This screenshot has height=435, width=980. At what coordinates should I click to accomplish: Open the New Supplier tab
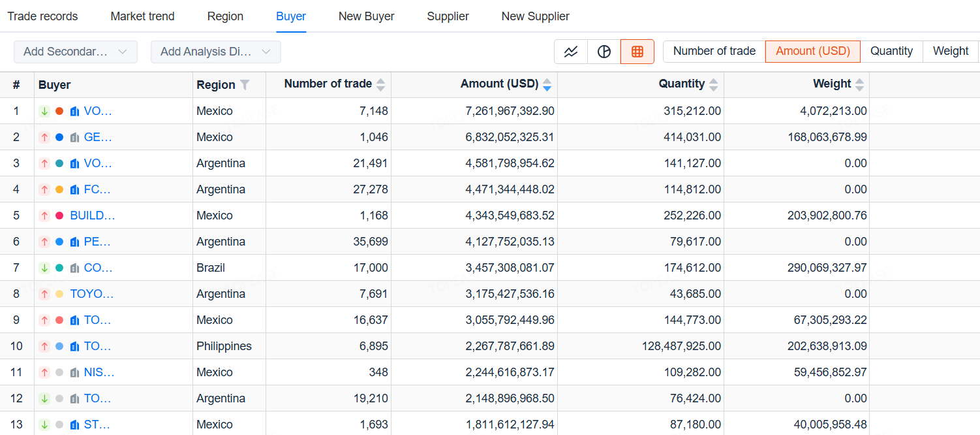click(536, 16)
